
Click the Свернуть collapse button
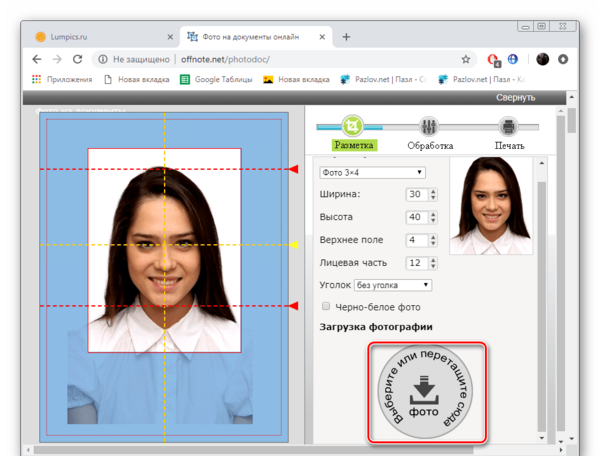coord(515,98)
